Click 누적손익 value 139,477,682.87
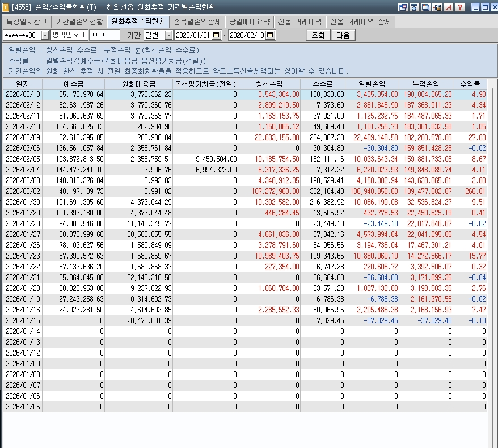This screenshot has height=448, width=498. (428, 192)
